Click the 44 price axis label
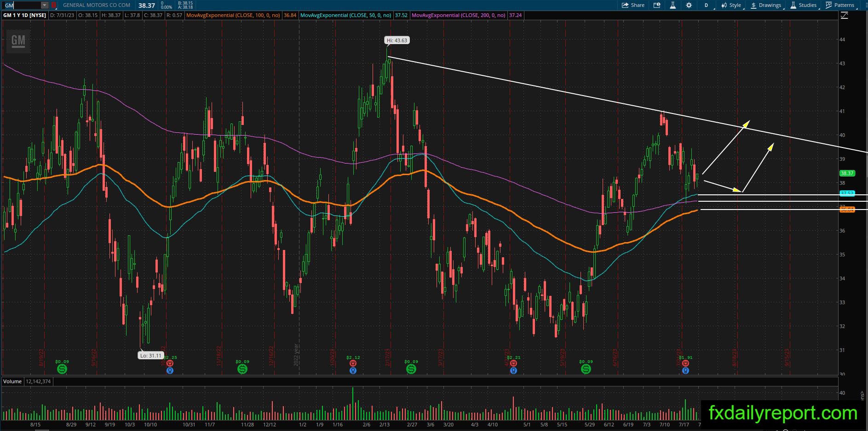 pos(842,40)
